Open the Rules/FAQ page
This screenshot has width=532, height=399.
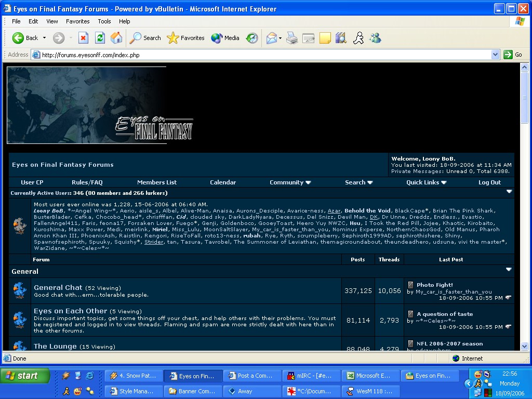click(x=87, y=182)
